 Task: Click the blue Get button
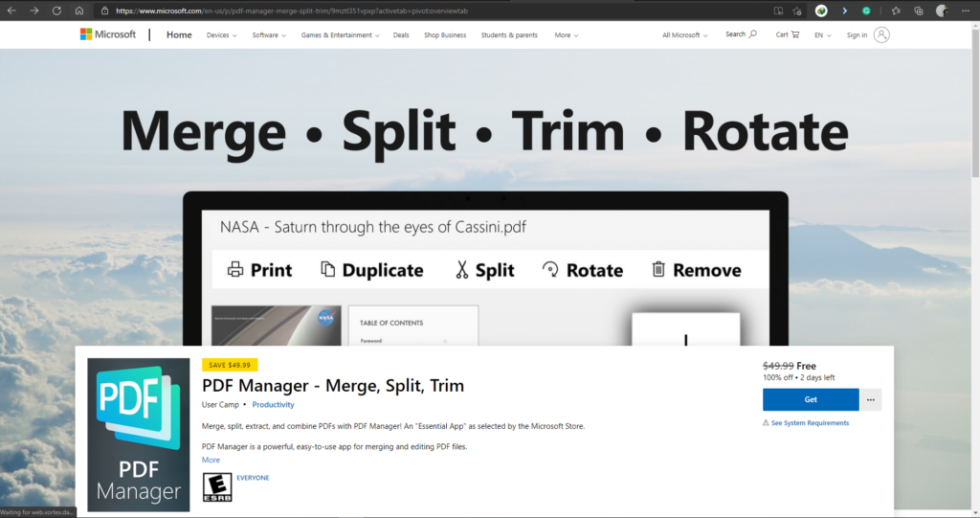811,399
